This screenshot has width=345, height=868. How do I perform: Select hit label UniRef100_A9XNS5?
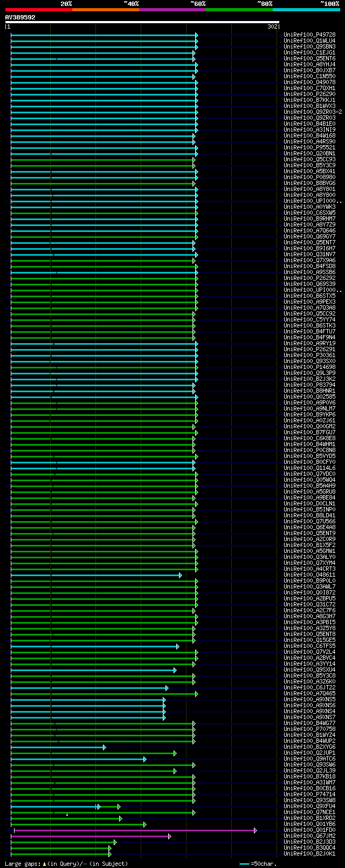coord(309,699)
